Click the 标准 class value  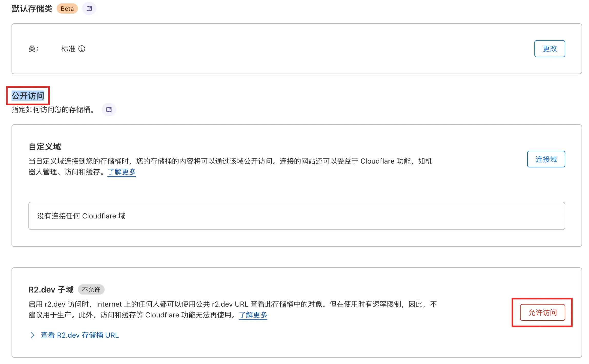tap(68, 49)
